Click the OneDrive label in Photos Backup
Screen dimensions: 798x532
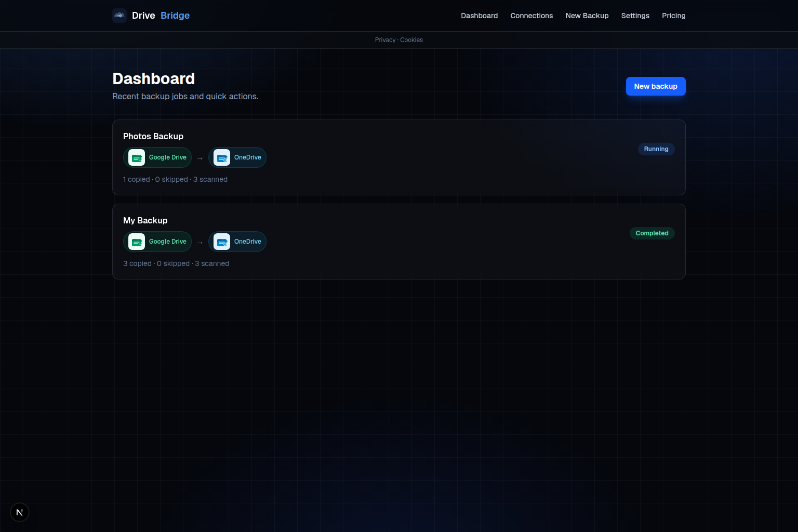coord(248,157)
